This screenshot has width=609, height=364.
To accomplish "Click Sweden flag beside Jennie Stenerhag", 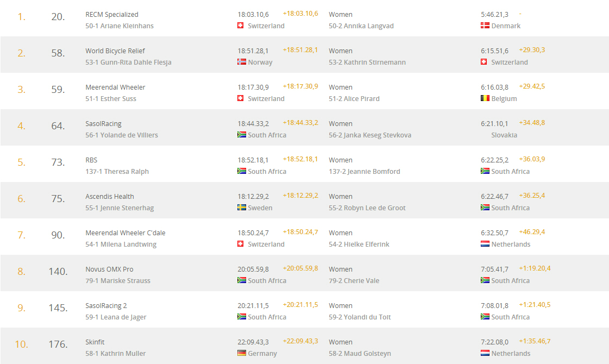I will pos(242,207).
